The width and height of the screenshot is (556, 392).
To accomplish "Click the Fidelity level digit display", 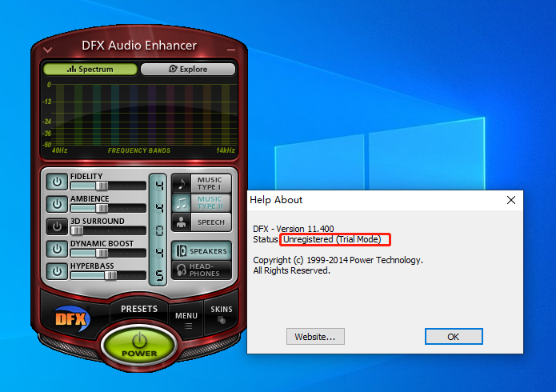I will click(159, 186).
